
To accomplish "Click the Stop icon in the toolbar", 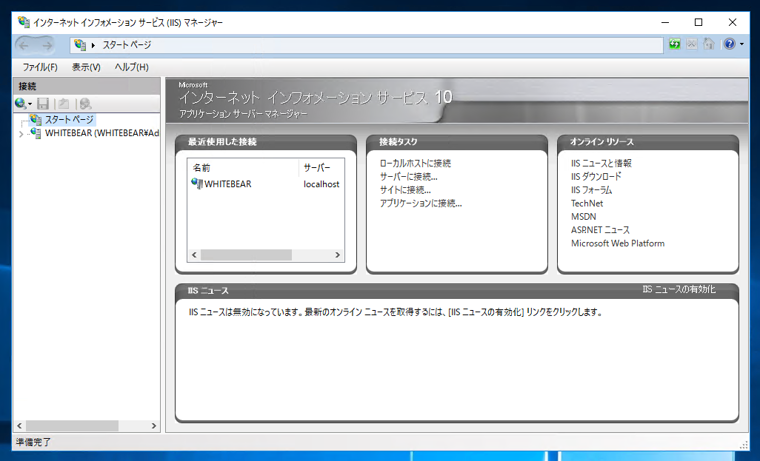I will (692, 44).
